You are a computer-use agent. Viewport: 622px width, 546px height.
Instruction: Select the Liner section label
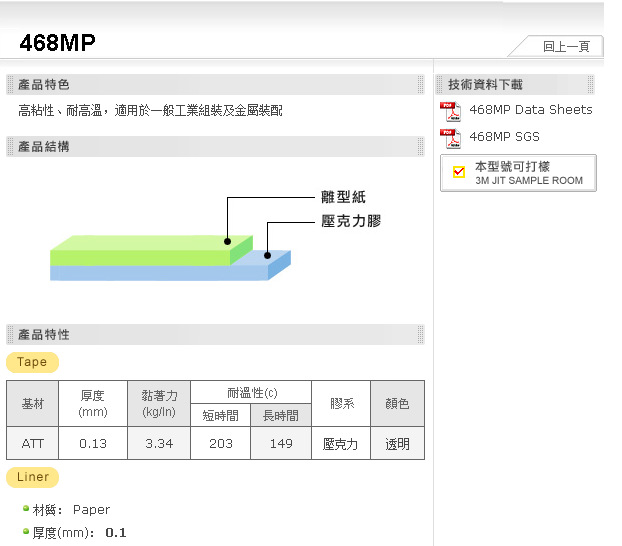click(x=33, y=477)
